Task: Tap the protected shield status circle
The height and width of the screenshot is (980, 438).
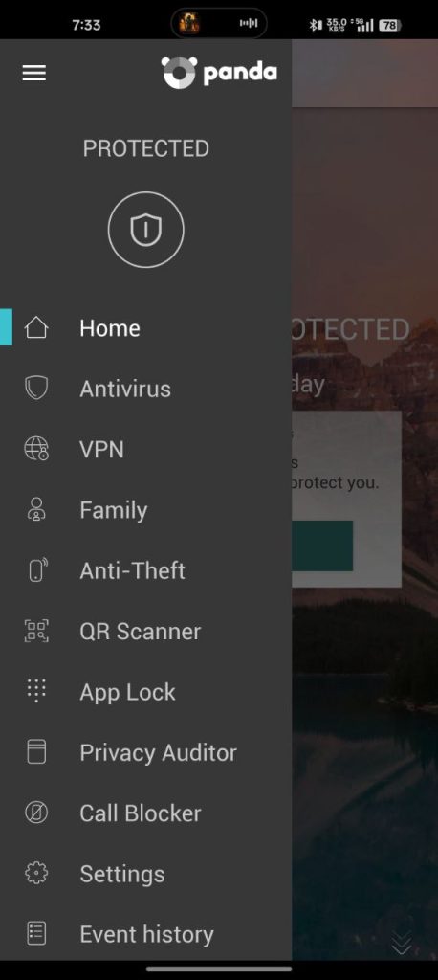Action: pyautogui.click(x=145, y=230)
